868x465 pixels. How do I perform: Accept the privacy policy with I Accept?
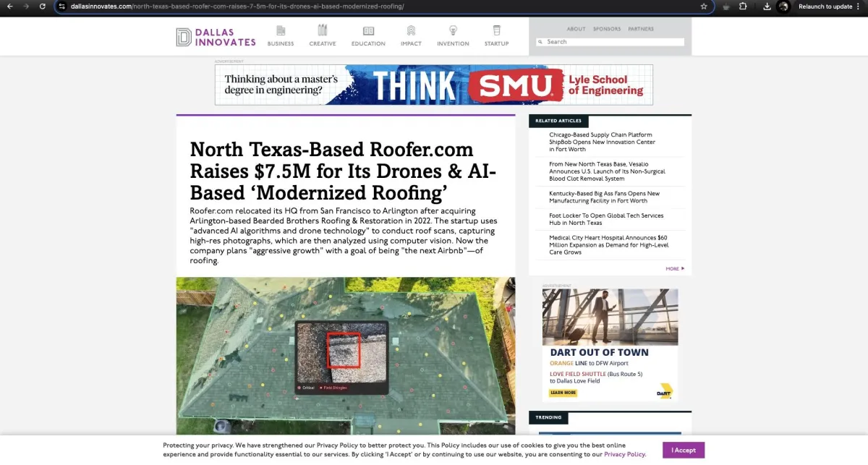[x=684, y=450]
